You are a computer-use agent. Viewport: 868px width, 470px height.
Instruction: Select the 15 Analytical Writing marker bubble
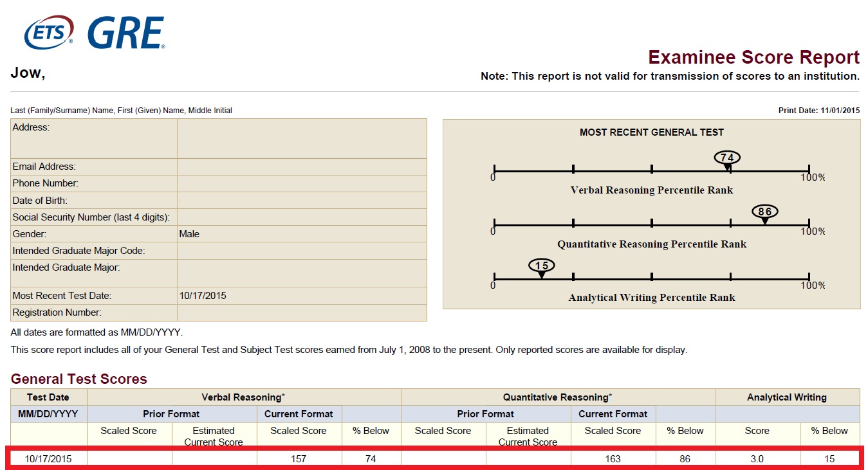[542, 266]
